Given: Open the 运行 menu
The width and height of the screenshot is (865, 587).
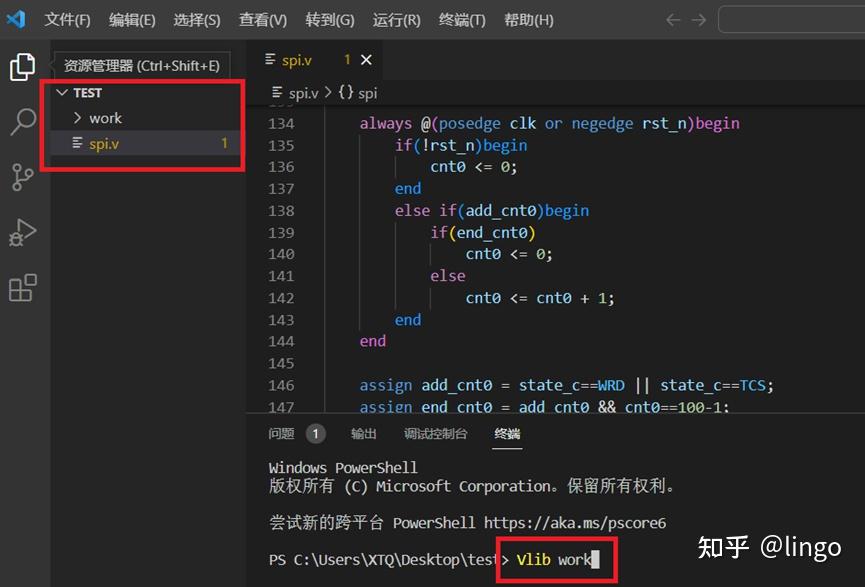Looking at the screenshot, I should 396,18.
